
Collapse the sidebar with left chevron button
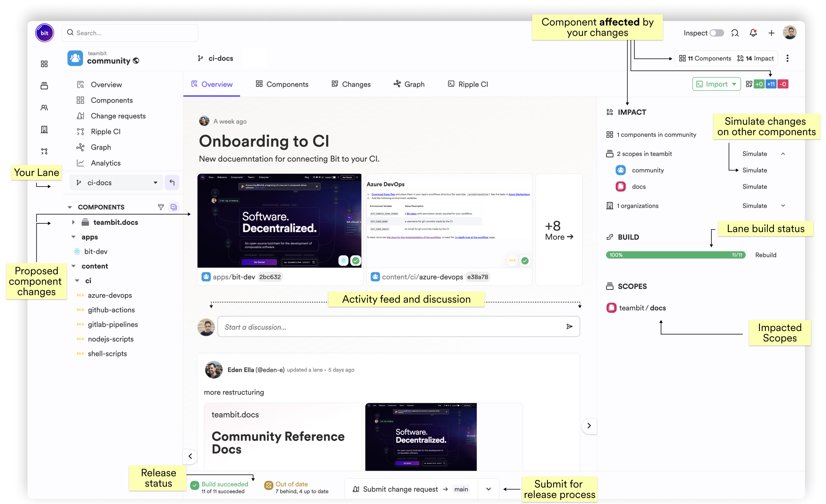pos(190,456)
